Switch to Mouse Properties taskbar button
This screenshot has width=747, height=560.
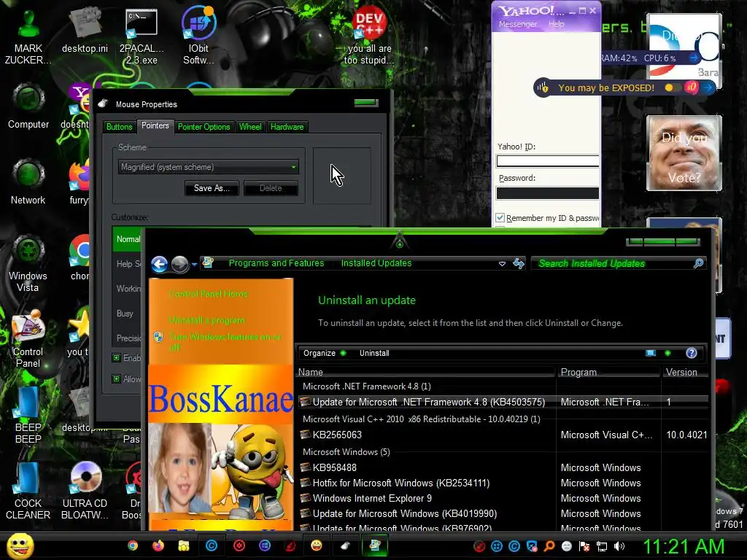click(x=347, y=545)
